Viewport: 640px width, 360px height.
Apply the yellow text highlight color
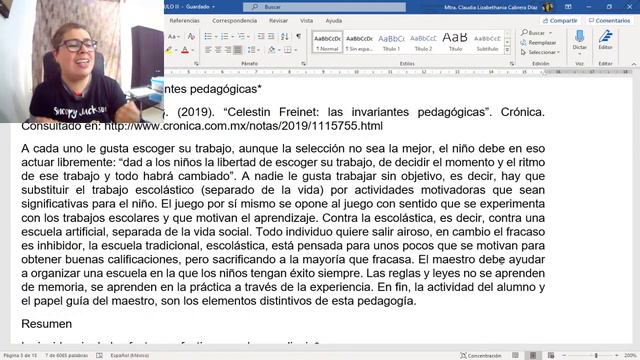(x=169, y=50)
